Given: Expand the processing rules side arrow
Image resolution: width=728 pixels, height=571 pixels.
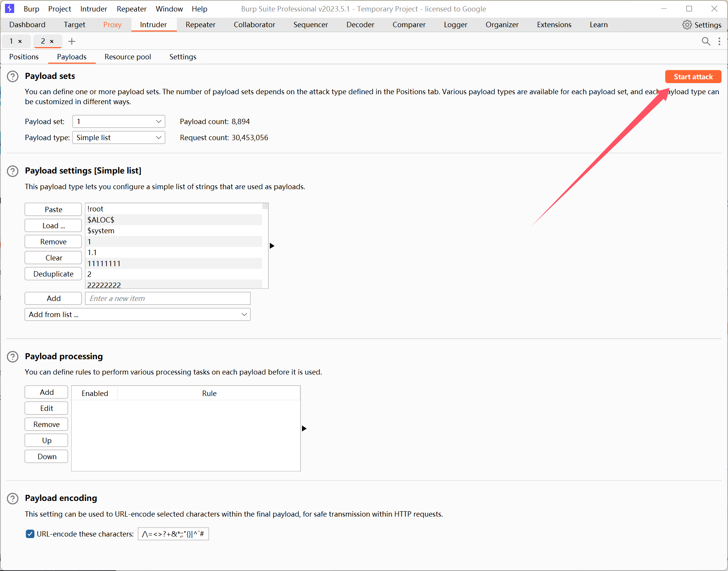Looking at the screenshot, I should 304,429.
